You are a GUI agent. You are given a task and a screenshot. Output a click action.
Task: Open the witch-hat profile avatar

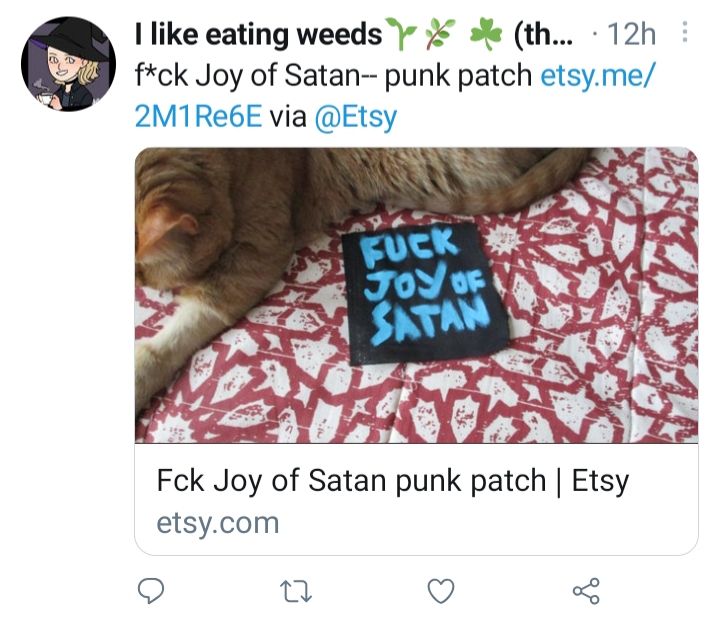pos(68,64)
